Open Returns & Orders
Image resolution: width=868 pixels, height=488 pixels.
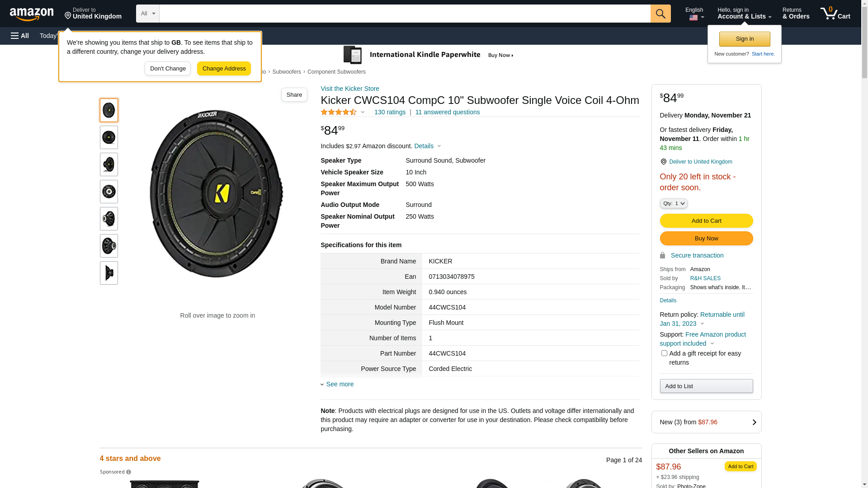(796, 14)
